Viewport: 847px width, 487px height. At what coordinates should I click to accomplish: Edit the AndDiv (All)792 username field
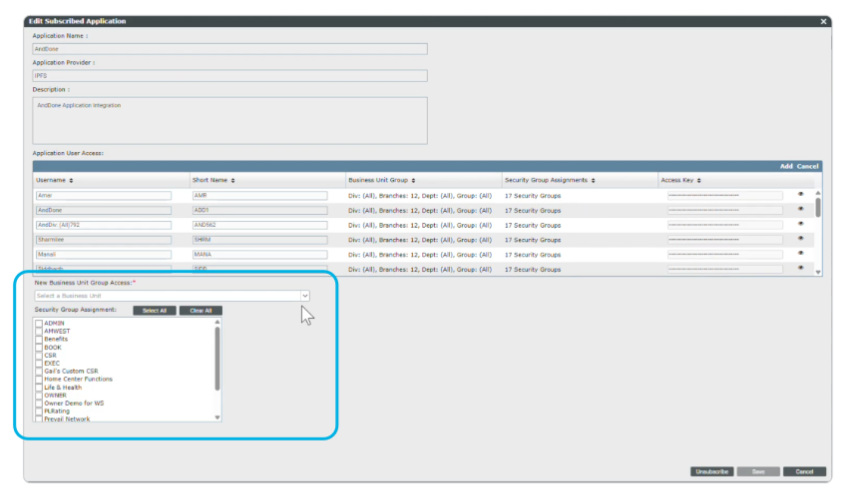click(104, 225)
